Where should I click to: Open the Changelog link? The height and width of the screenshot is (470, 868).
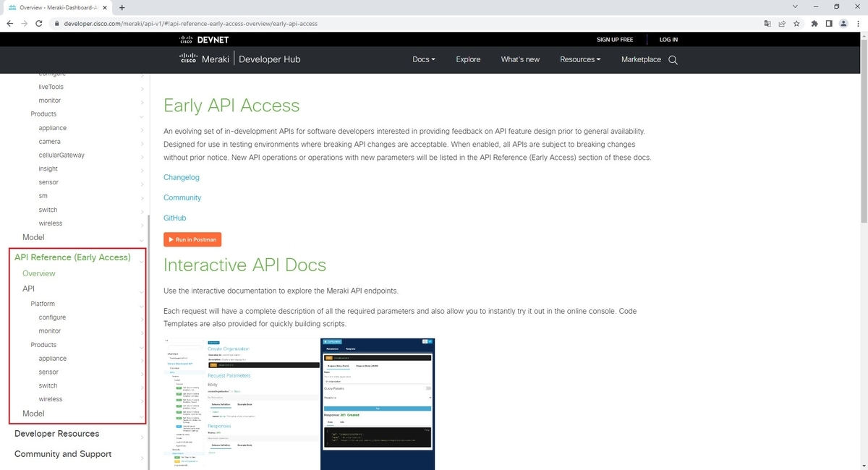point(181,177)
